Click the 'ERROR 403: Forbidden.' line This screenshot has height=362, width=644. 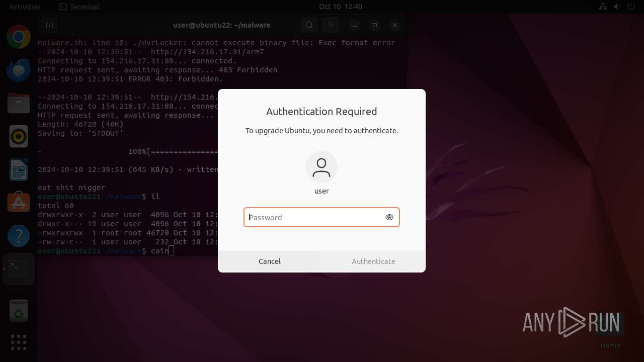click(x=130, y=79)
